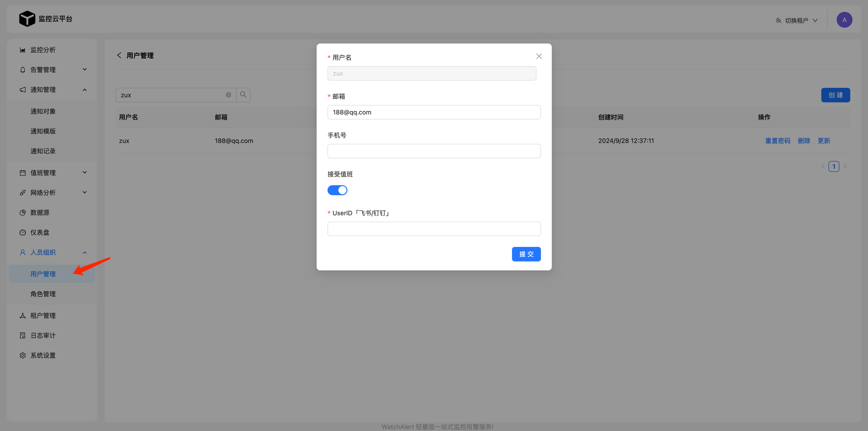Click the 188@qq.com table cell
This screenshot has width=868, height=431.
(x=234, y=141)
